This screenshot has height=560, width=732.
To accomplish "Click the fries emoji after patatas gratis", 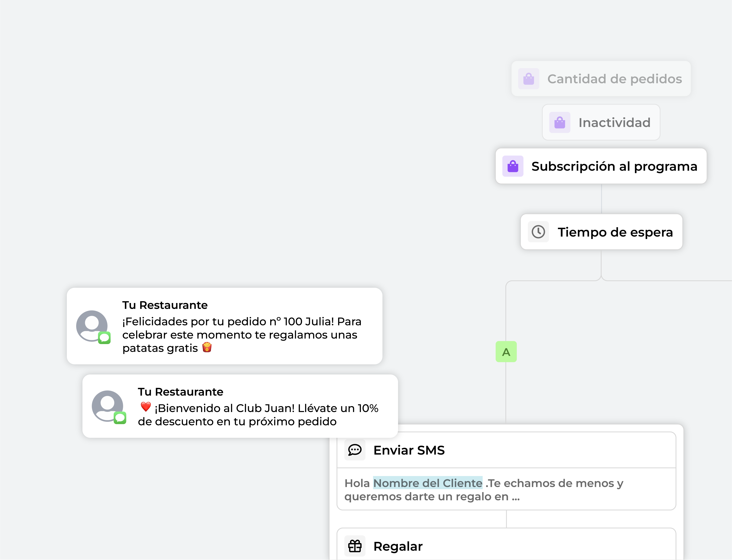I will coord(207,347).
